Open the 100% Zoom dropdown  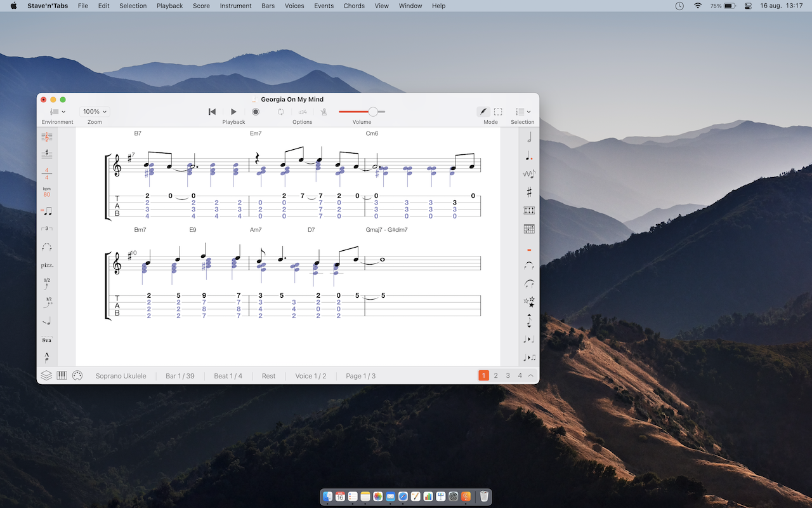tap(95, 112)
